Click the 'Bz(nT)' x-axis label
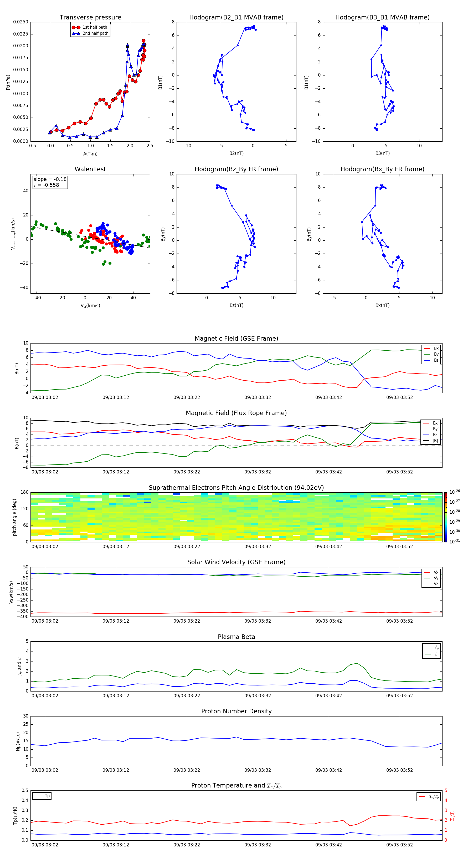This screenshot has height=868, width=473. 236,305
